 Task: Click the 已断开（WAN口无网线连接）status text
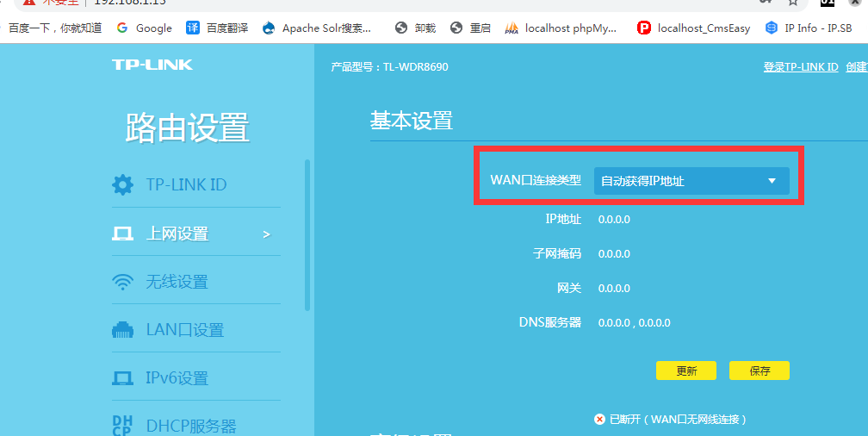[x=679, y=420]
